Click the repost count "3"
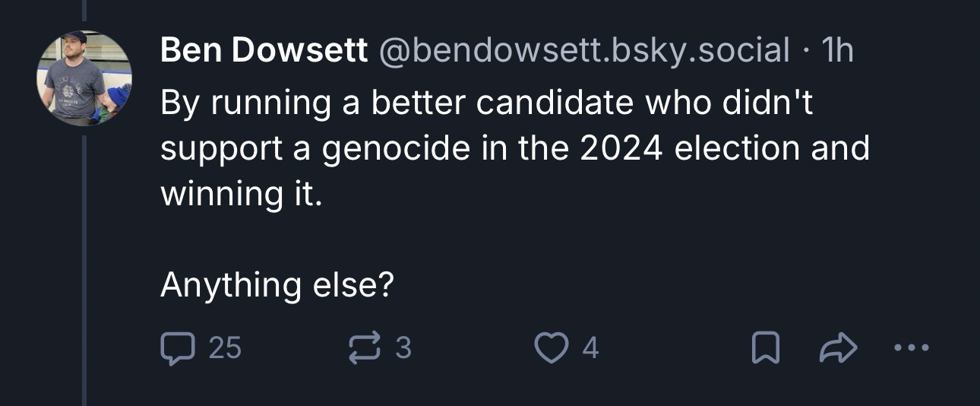This screenshot has height=406, width=980. click(x=403, y=348)
